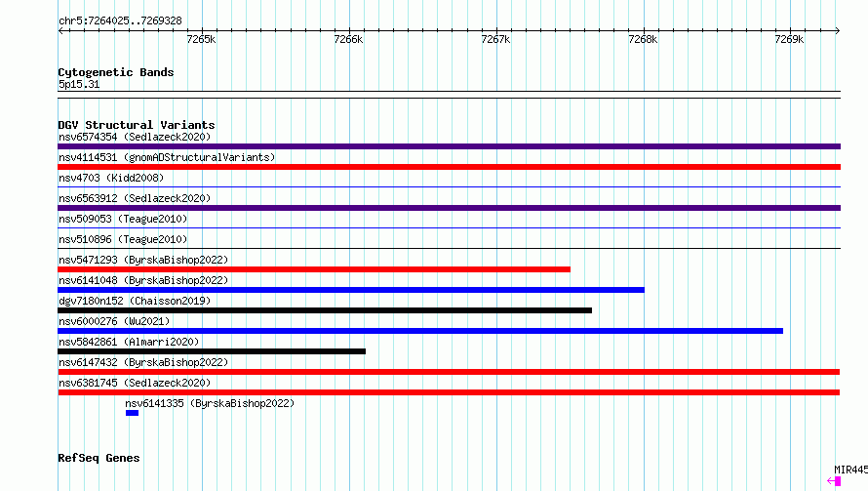This screenshot has width=868, height=491.
Task: Open the nsv4114531 (gnomADStructuralVariants) label
Action: pos(167,157)
